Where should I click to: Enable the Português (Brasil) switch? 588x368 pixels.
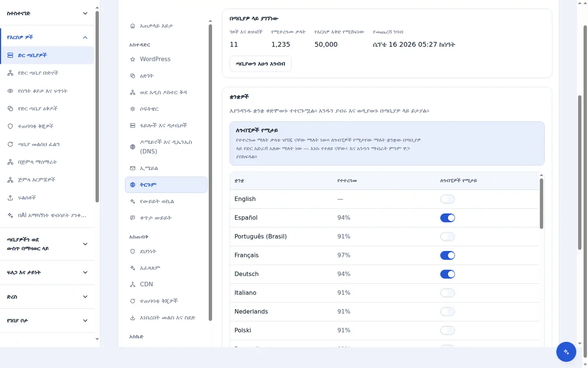click(448, 237)
